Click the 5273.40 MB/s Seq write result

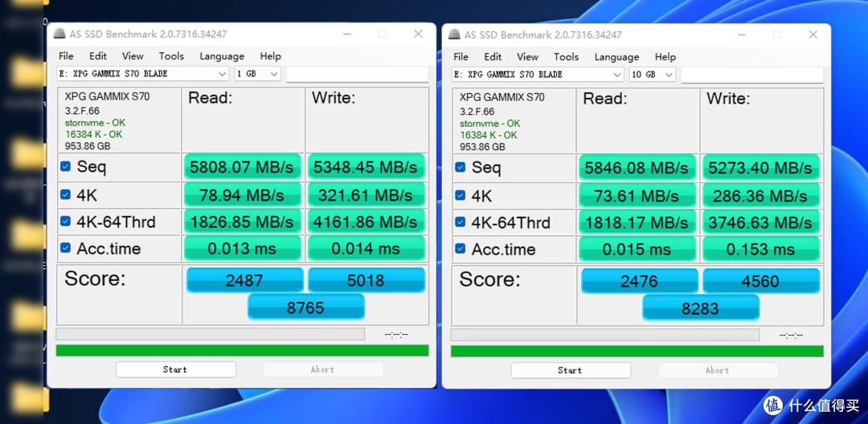tap(760, 167)
